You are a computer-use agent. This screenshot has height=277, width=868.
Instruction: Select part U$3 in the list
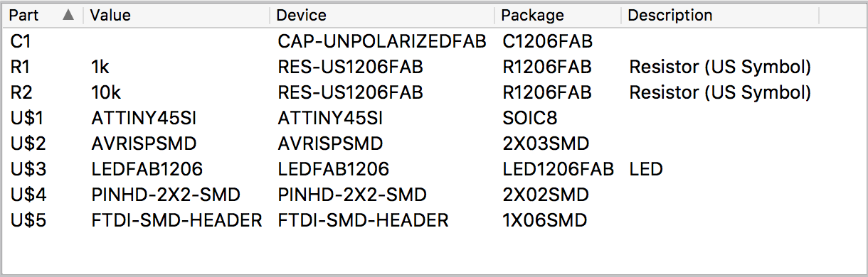(434, 170)
